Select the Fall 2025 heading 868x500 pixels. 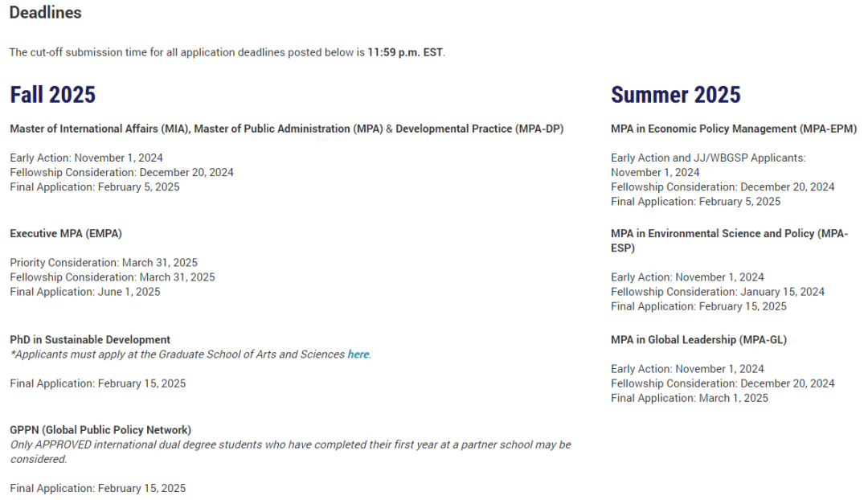tap(52, 95)
